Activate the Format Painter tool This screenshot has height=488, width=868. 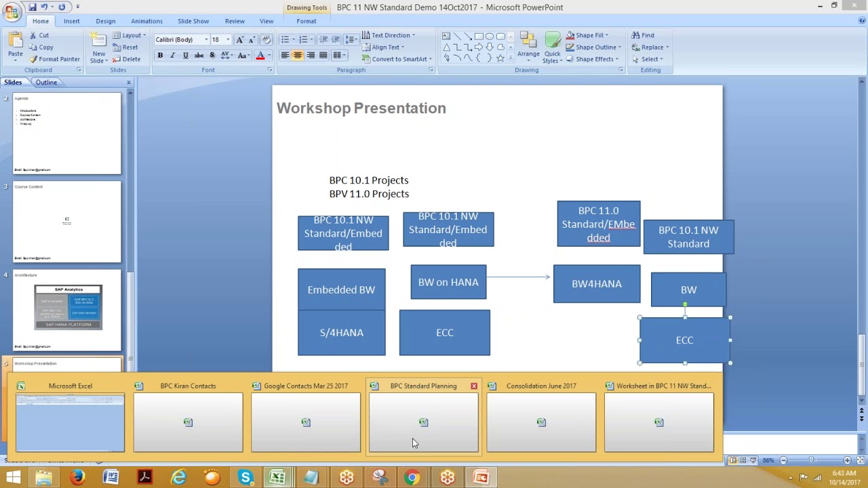[x=54, y=59]
